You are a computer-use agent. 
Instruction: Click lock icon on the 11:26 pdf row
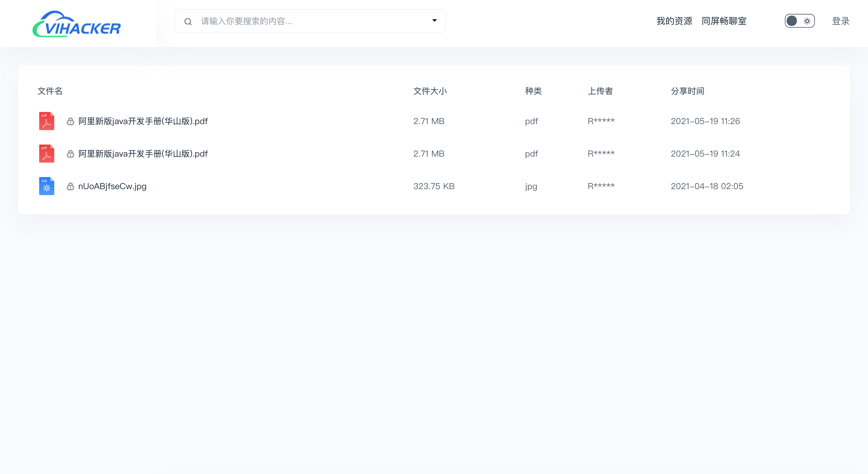point(70,121)
